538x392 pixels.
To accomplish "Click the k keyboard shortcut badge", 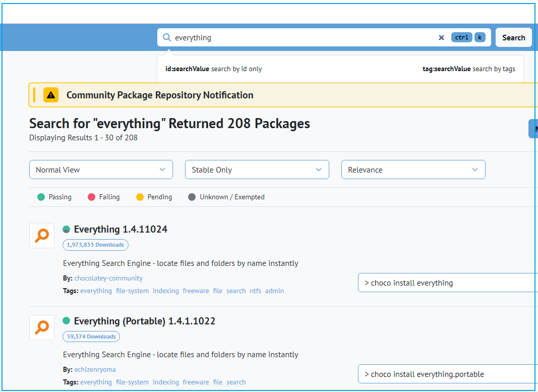I will [x=480, y=37].
